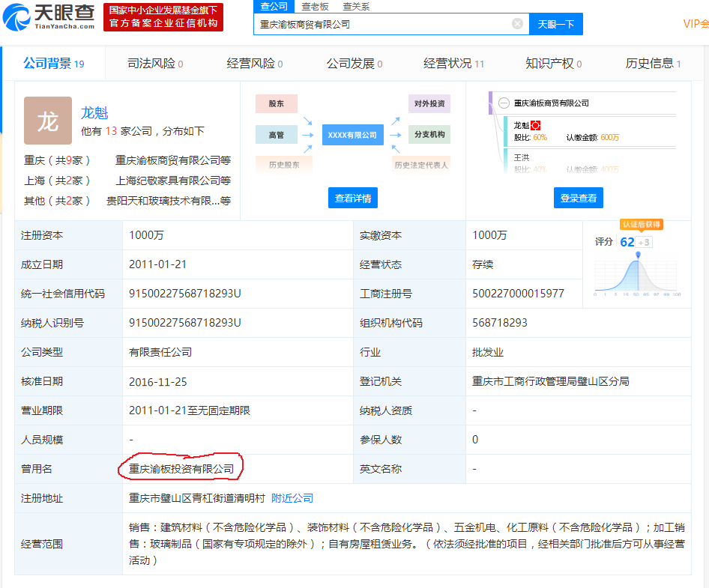Screen dimensions: 709x588
Task: Click the 上海（共2家） region label
Action: (58, 181)
